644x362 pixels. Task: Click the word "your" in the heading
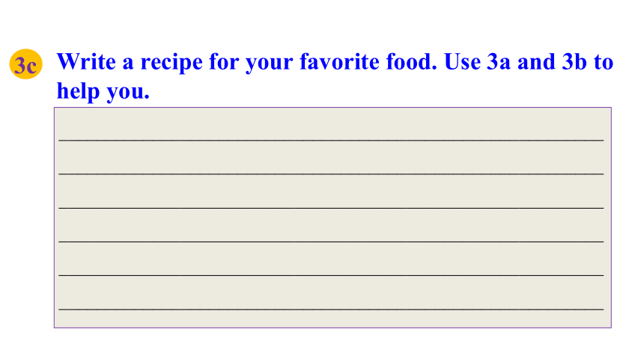pos(270,64)
